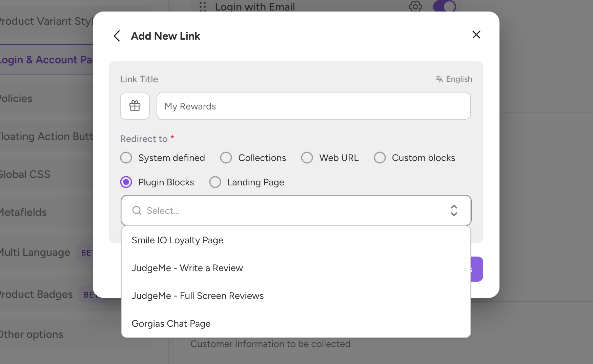Click the drag handle beside Login with Email
The image size is (593, 364).
tap(203, 6)
